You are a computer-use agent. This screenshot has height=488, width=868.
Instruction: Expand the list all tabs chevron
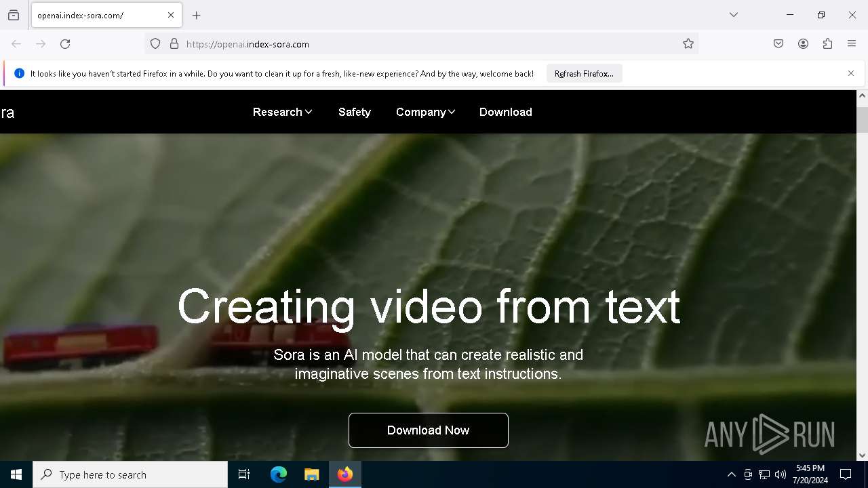coord(734,15)
